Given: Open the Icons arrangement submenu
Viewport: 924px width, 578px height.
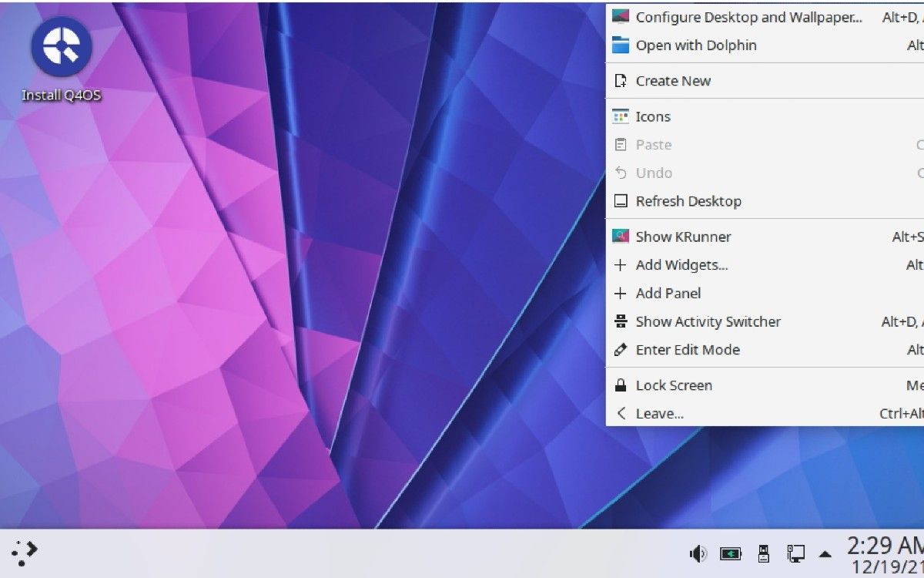Looking at the screenshot, I should [x=653, y=116].
